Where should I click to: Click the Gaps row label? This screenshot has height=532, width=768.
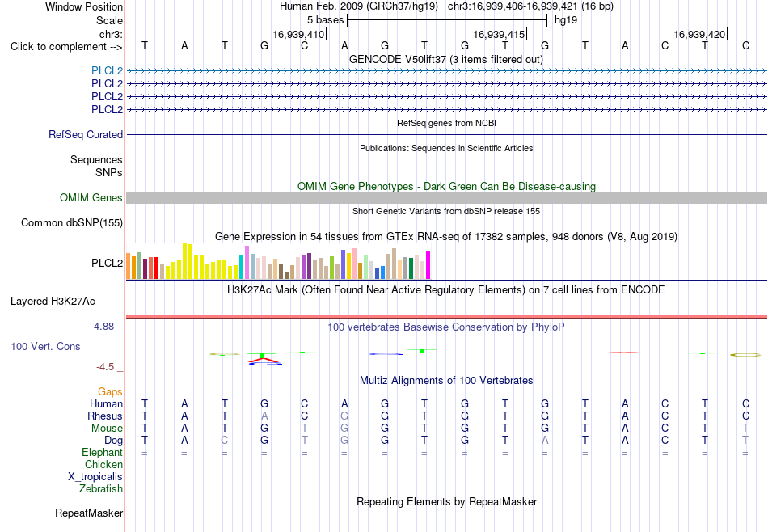pos(110,391)
